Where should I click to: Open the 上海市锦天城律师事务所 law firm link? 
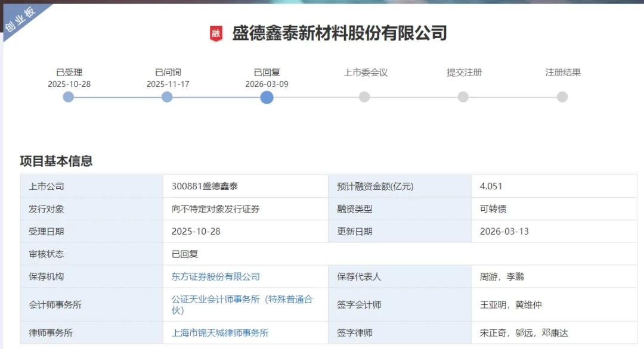click(219, 333)
